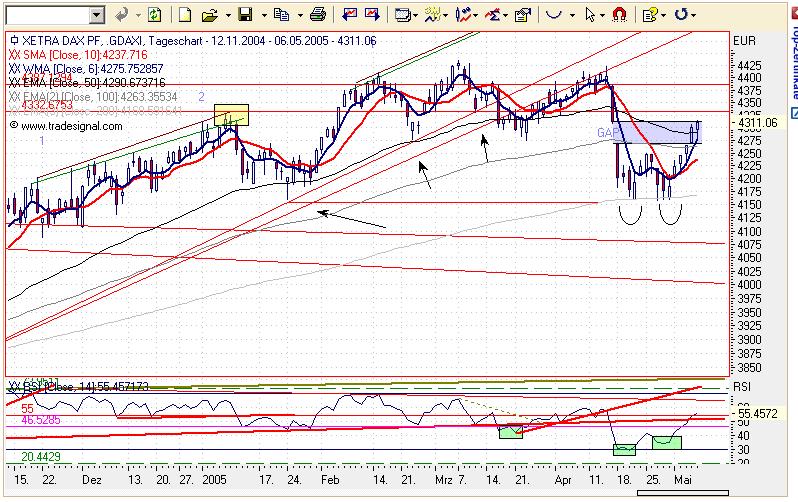Print the chart with printer icon
Viewport: 798px width, 502px height.
coord(318,15)
